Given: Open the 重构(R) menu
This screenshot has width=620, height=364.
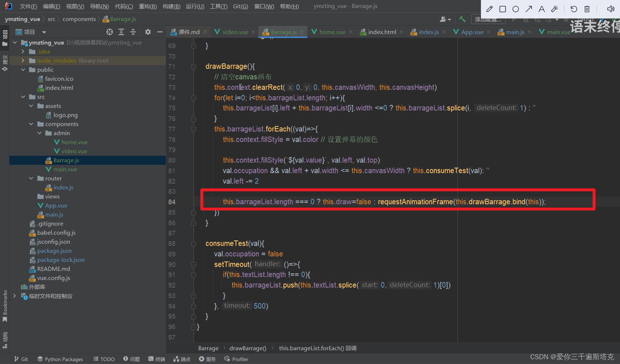Looking at the screenshot, I should [x=147, y=6].
